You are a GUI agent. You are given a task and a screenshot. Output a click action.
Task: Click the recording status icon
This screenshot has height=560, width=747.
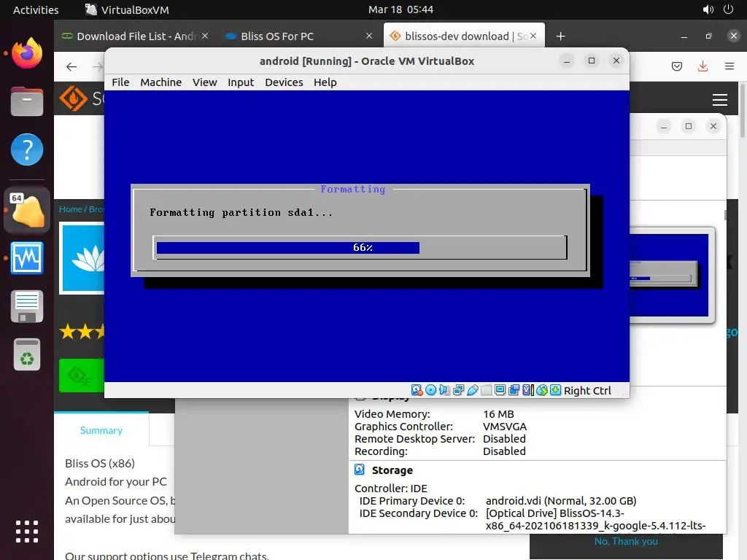514,390
